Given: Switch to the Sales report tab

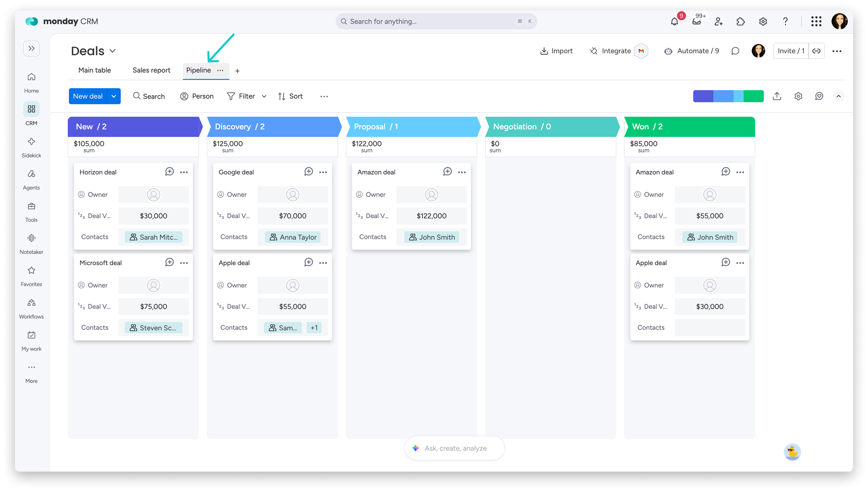Looking at the screenshot, I should click(x=151, y=70).
